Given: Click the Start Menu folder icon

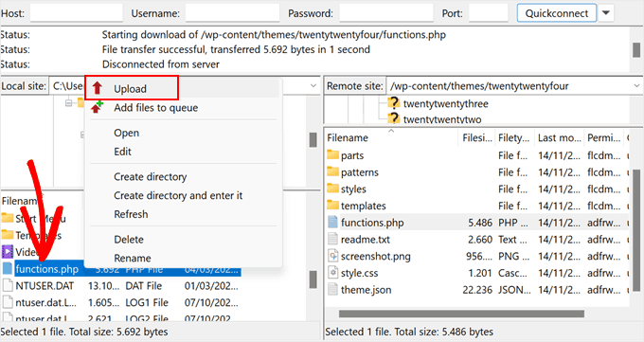Looking at the screenshot, I should (x=8, y=218).
